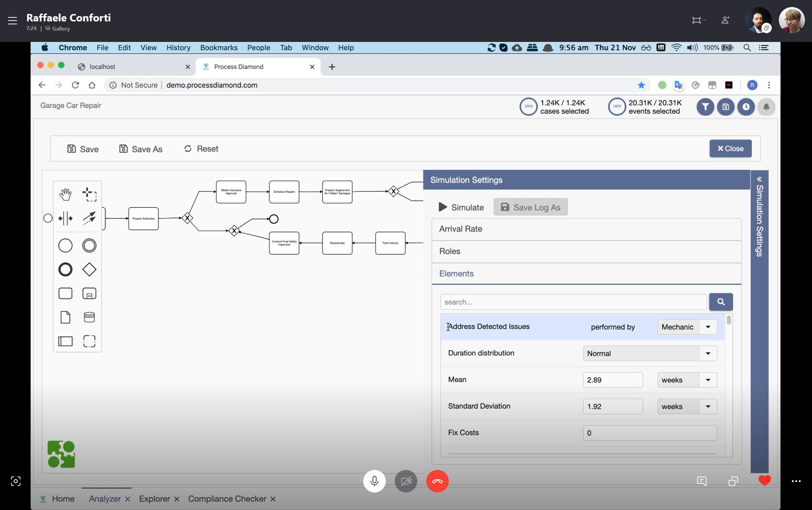Screen dimensions: 812x510
Task: Add a task rectangle from the palette
Action: pos(65,293)
